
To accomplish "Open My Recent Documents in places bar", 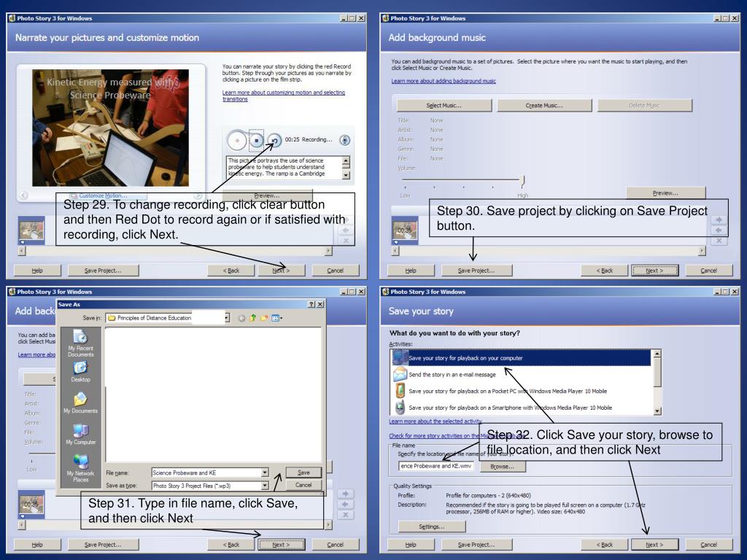I will click(80, 343).
